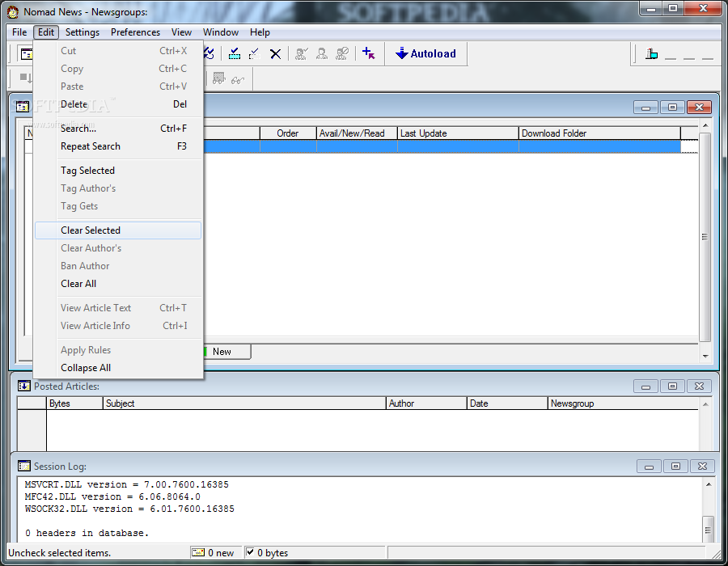
Task: Click the grayed Ban Author entry in the Edit menu
Action: 118,266
